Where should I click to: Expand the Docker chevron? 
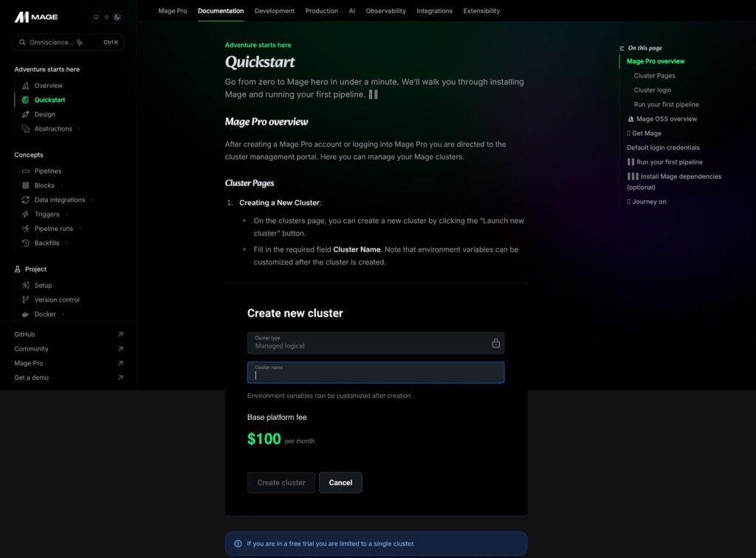coord(63,314)
